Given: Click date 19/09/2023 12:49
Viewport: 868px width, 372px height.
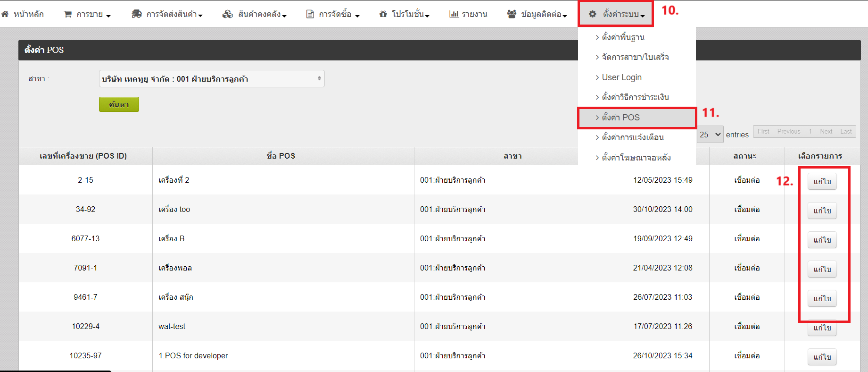Looking at the screenshot, I should [x=663, y=238].
